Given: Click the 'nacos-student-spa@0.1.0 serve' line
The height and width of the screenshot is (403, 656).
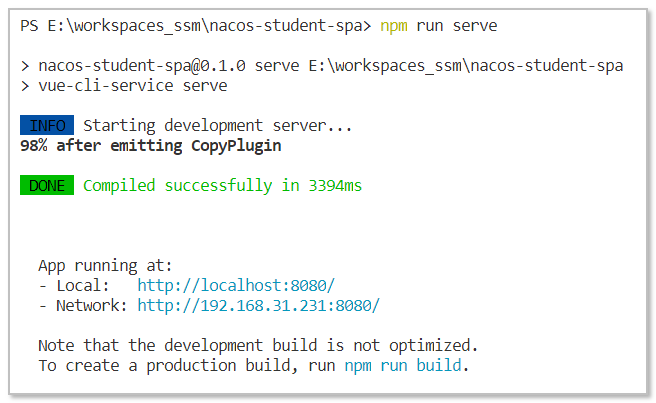Looking at the screenshot, I should click(x=322, y=66).
